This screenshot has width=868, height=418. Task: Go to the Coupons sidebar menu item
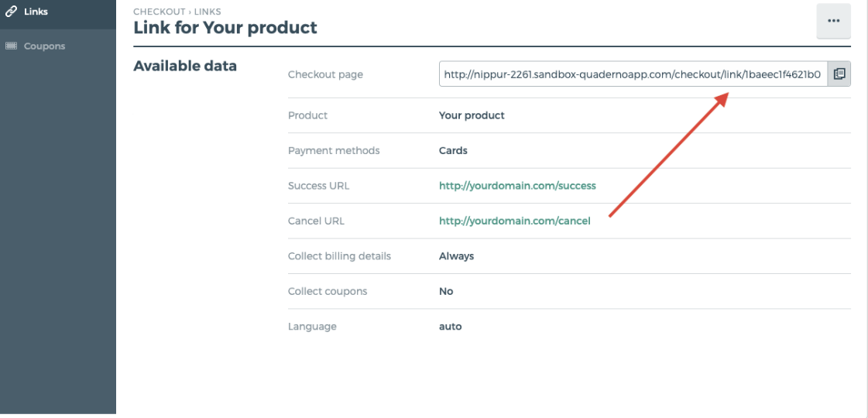point(44,46)
